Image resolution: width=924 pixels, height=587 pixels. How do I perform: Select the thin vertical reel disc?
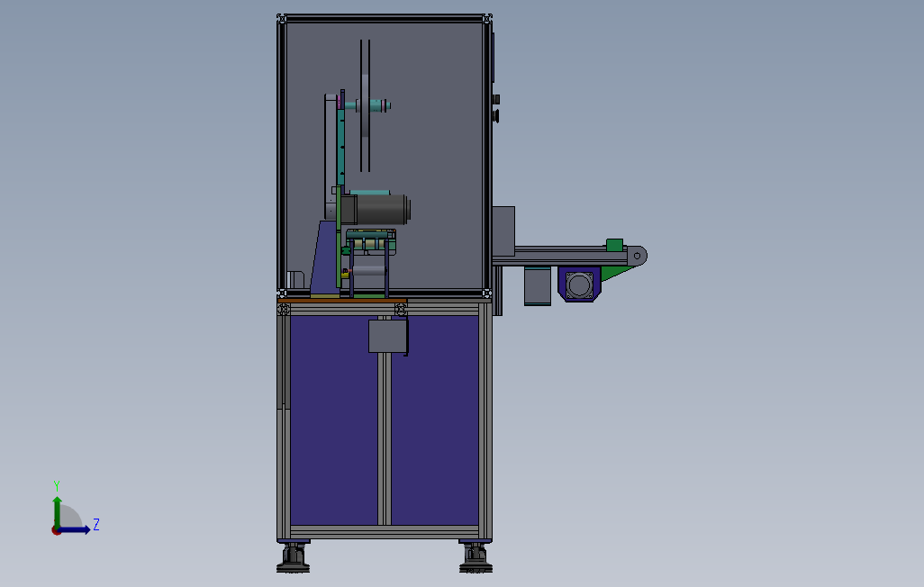coord(366,105)
